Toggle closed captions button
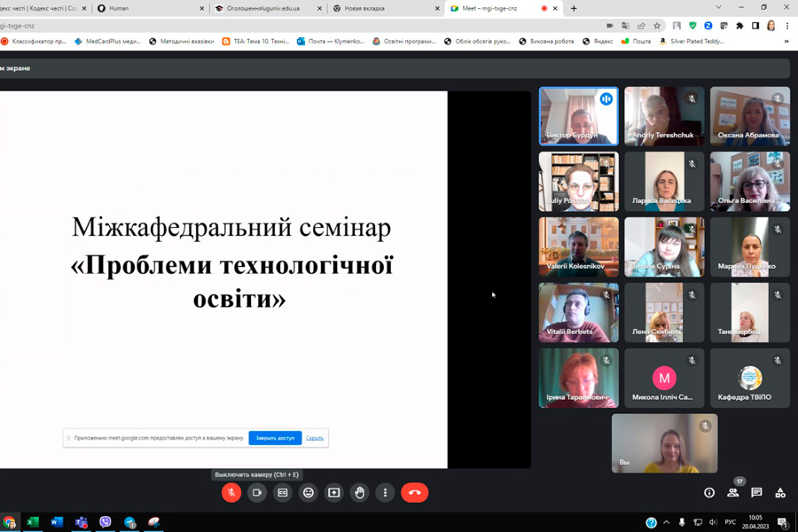This screenshot has width=798, height=532. point(283,493)
